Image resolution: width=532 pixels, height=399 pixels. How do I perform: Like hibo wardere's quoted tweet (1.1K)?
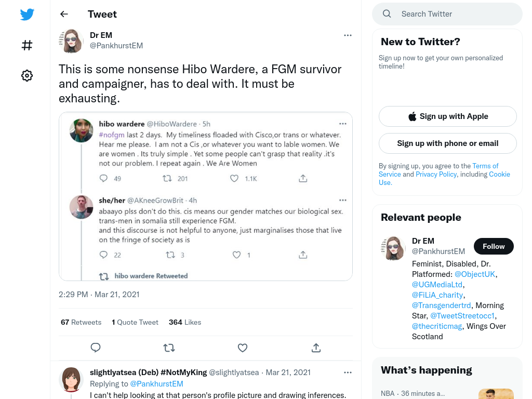[x=234, y=179]
